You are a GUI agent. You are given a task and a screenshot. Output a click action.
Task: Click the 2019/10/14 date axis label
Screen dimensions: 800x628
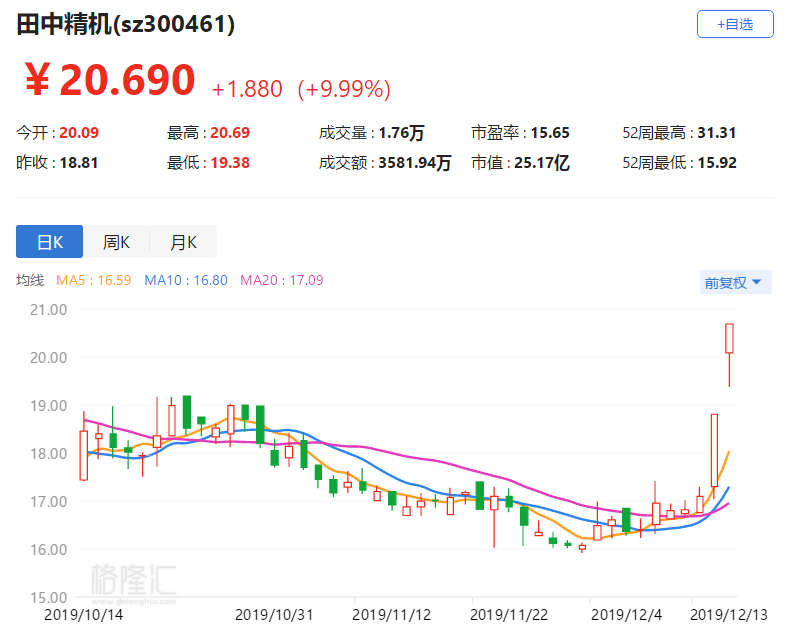tap(84, 615)
